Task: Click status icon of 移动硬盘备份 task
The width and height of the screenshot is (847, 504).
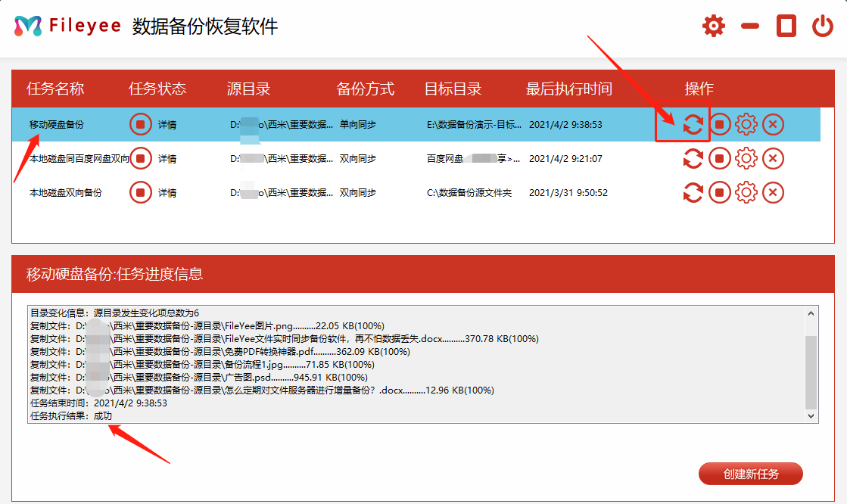Action: point(141,124)
